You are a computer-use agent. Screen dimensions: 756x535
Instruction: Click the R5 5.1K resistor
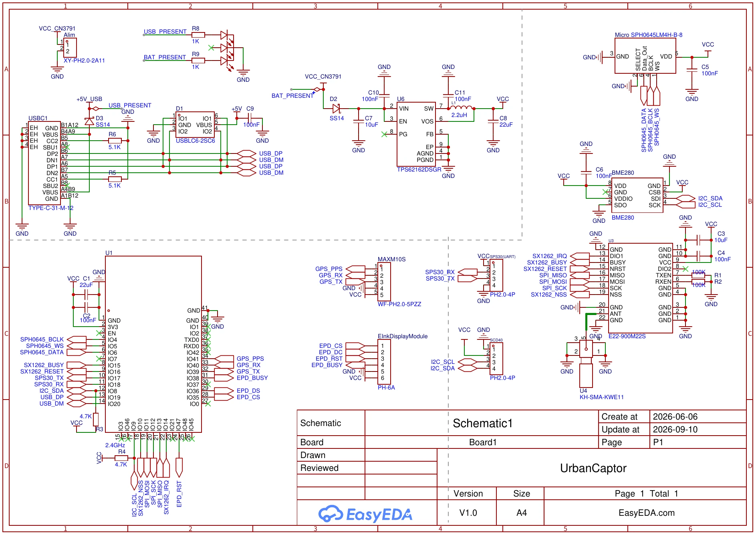click(x=115, y=179)
